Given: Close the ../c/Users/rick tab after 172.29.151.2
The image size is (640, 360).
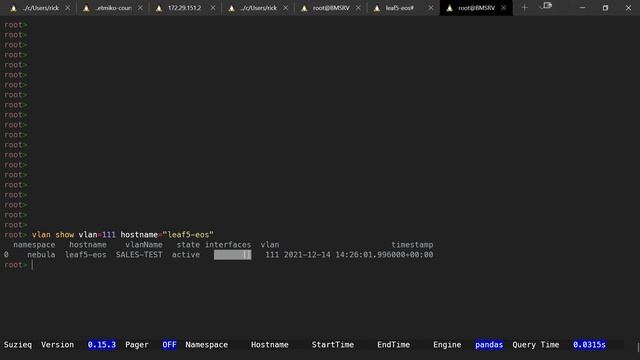Looking at the screenshot, I should [x=285, y=8].
